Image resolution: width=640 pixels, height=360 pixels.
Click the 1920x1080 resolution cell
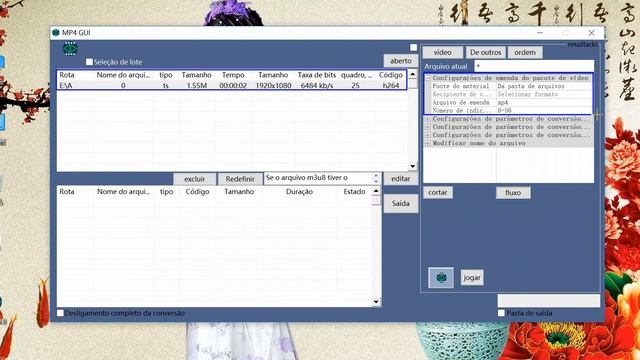pos(273,85)
